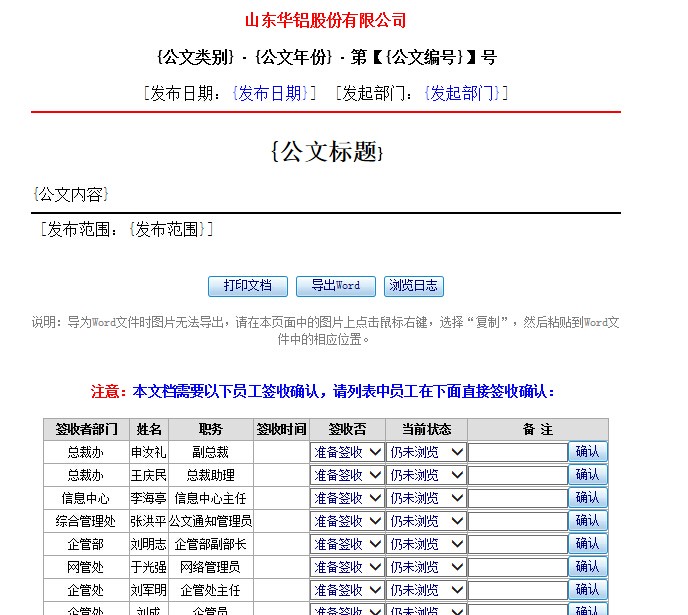688x615 pixels.
Task: Open 签收否 dropdown for 申汝礼
Action: tap(347, 452)
